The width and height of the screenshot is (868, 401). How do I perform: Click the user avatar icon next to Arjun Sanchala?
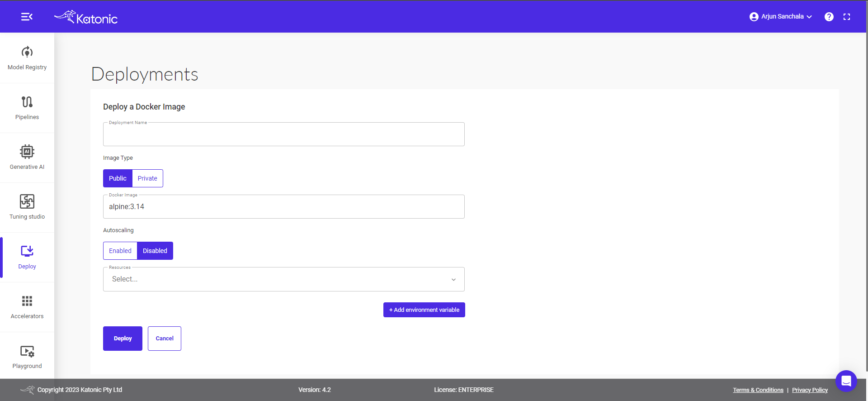[754, 17]
